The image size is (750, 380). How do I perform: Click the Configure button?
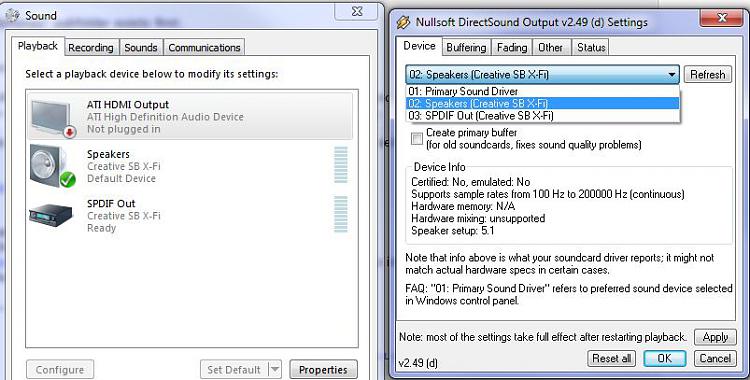(x=60, y=369)
